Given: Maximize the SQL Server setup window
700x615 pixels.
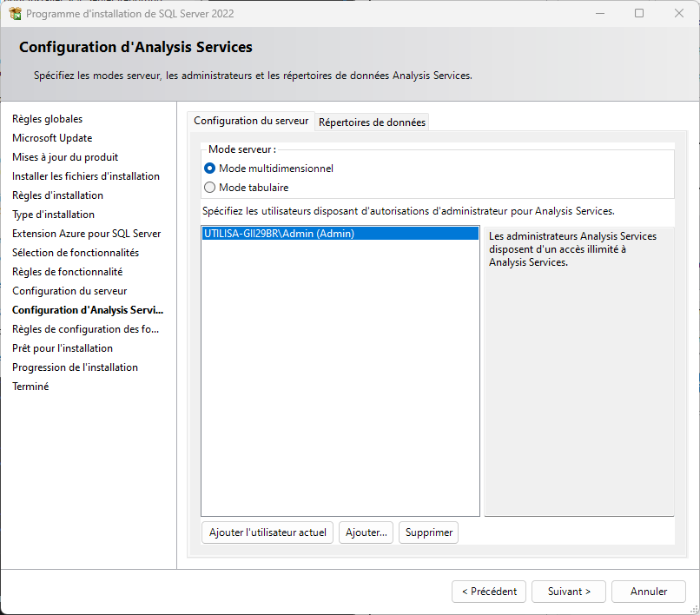Looking at the screenshot, I should click(x=639, y=13).
